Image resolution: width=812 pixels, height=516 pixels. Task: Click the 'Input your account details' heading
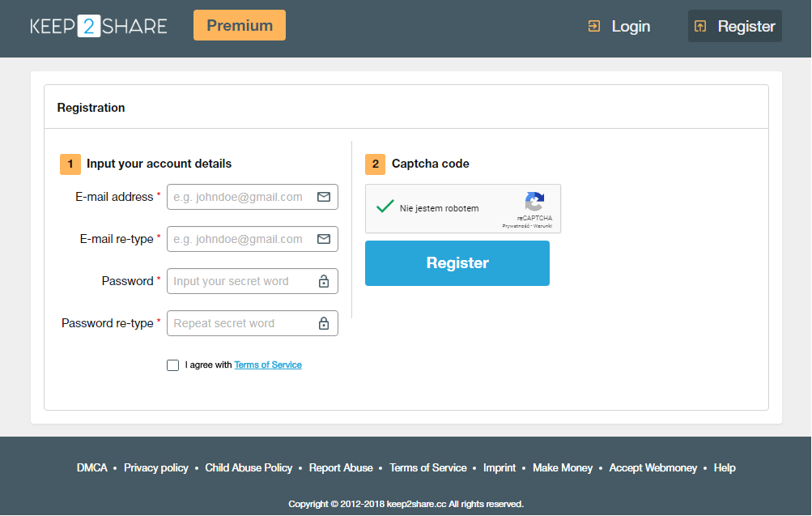tap(159, 164)
